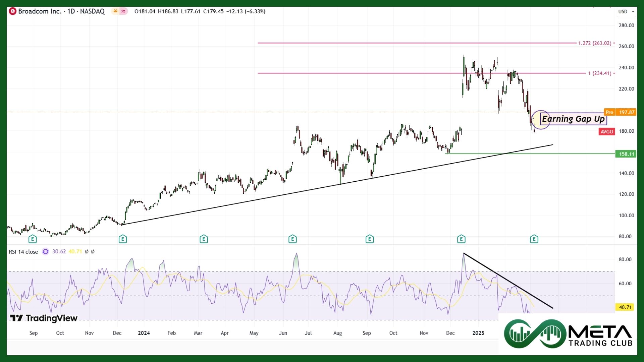Click the green 158.11 price level tag
644x362 pixels.
(x=626, y=154)
